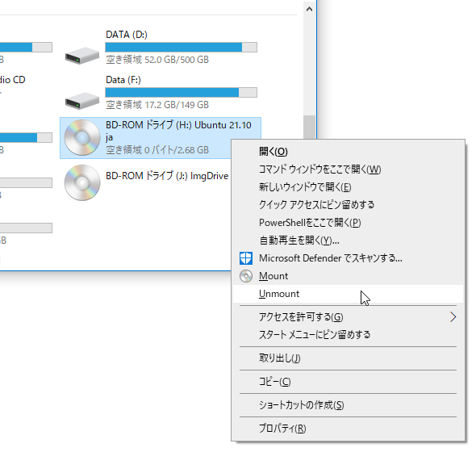Choose ショートカットの作成(S)
Screen dimensions: 476x452
coord(348,405)
